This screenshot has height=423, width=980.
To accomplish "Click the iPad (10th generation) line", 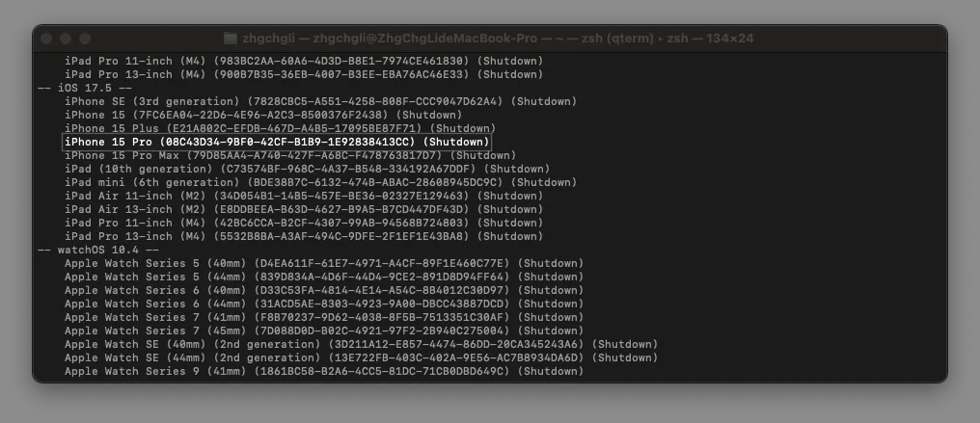I will pyautogui.click(x=307, y=169).
